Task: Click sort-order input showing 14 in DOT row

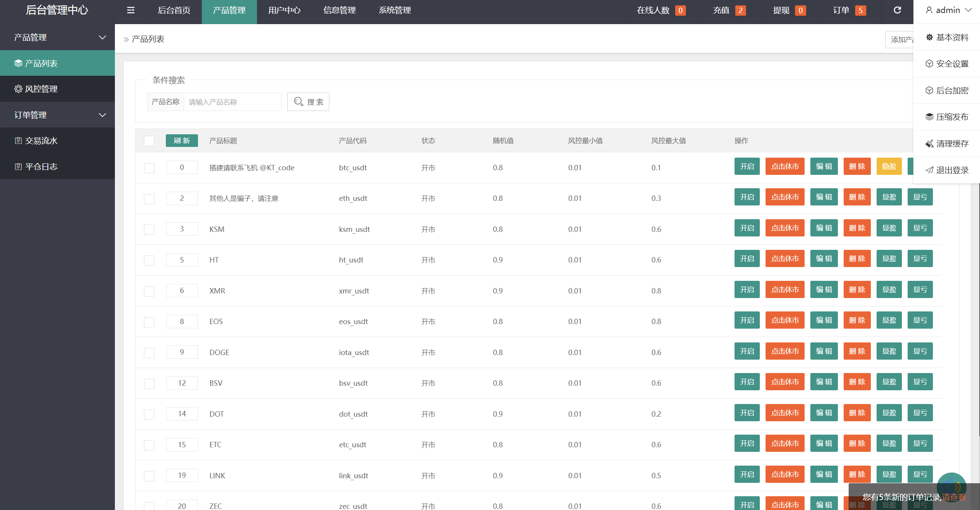Action: tap(182, 414)
